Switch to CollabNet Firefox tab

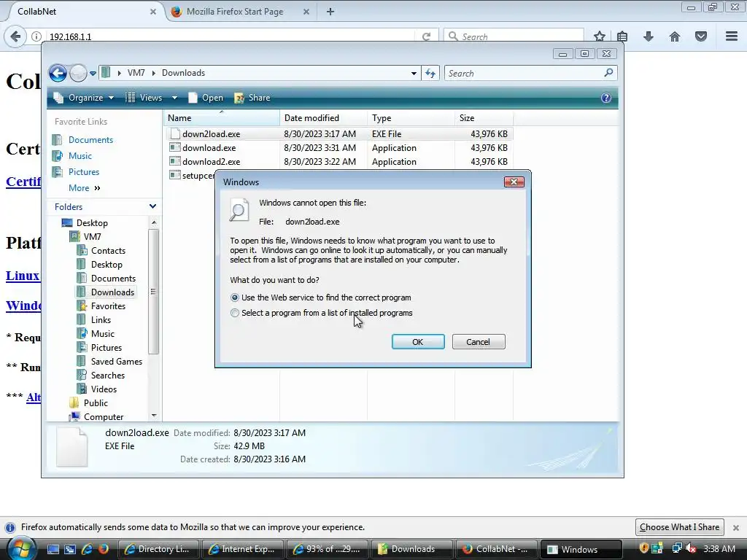pyautogui.click(x=81, y=12)
